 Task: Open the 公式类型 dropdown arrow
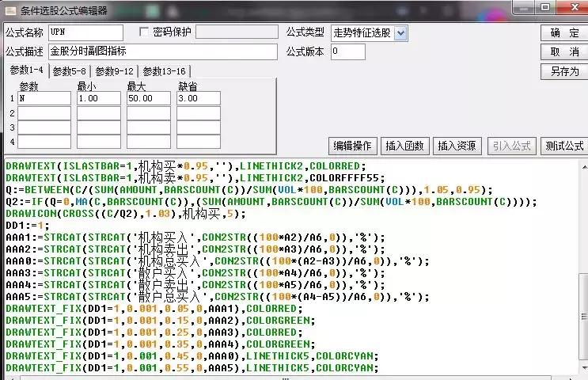pyautogui.click(x=401, y=33)
